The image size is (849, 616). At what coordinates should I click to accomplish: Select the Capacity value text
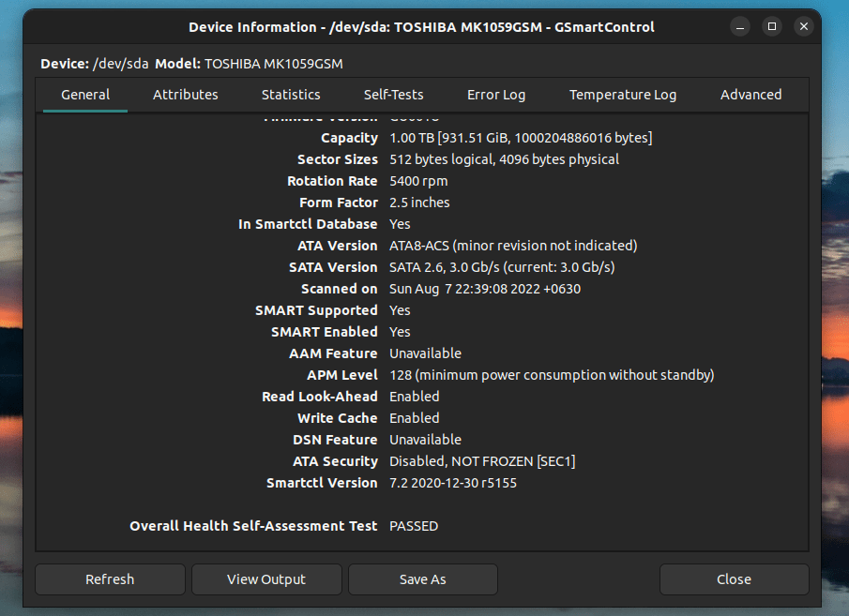point(521,138)
